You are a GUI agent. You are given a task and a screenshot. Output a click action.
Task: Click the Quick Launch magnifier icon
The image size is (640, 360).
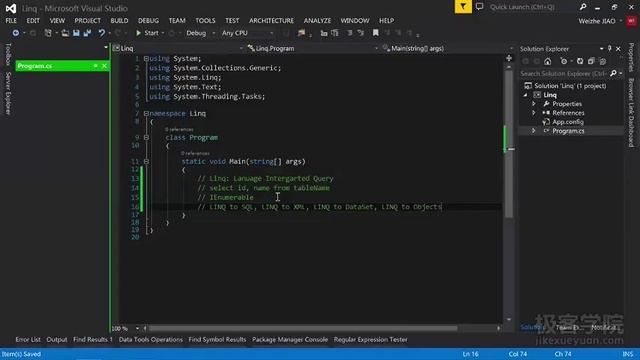click(583, 7)
